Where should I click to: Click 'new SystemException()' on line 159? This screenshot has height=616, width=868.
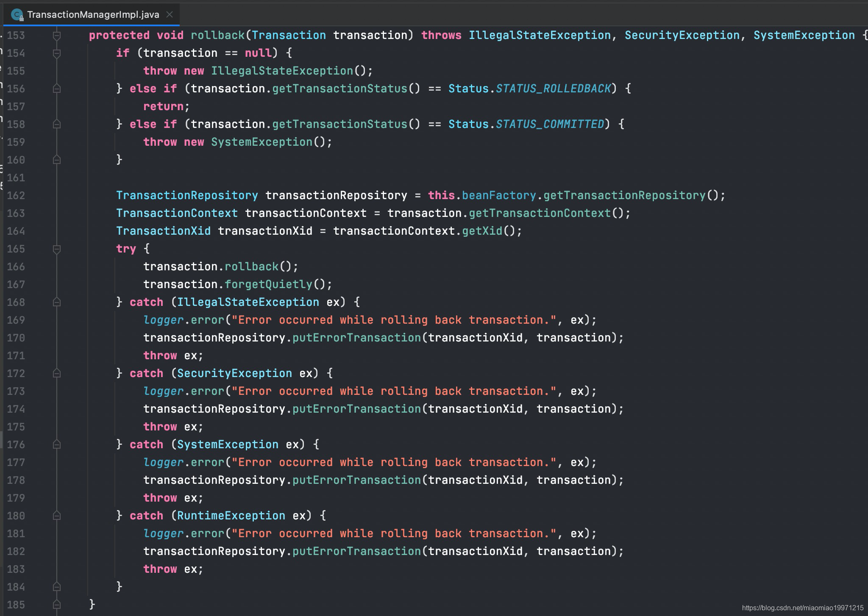click(x=255, y=142)
